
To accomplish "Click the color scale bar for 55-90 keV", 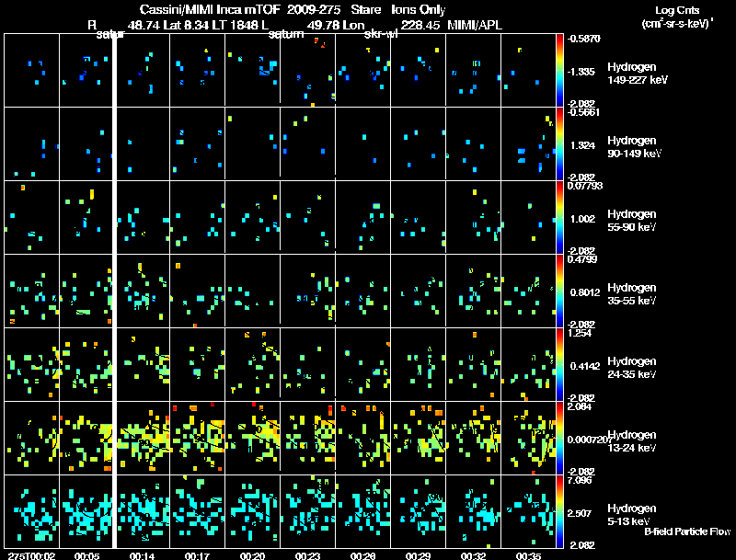I will pyautogui.click(x=559, y=217).
